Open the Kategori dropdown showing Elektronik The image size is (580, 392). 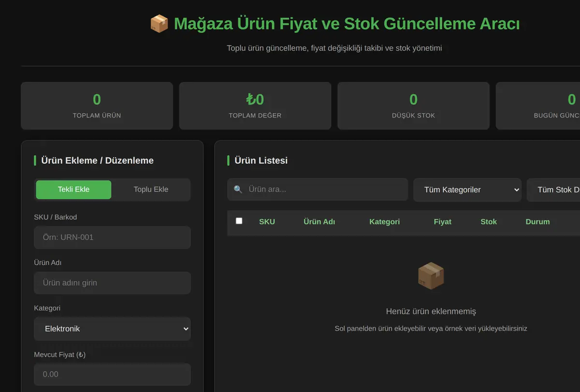pos(112,329)
